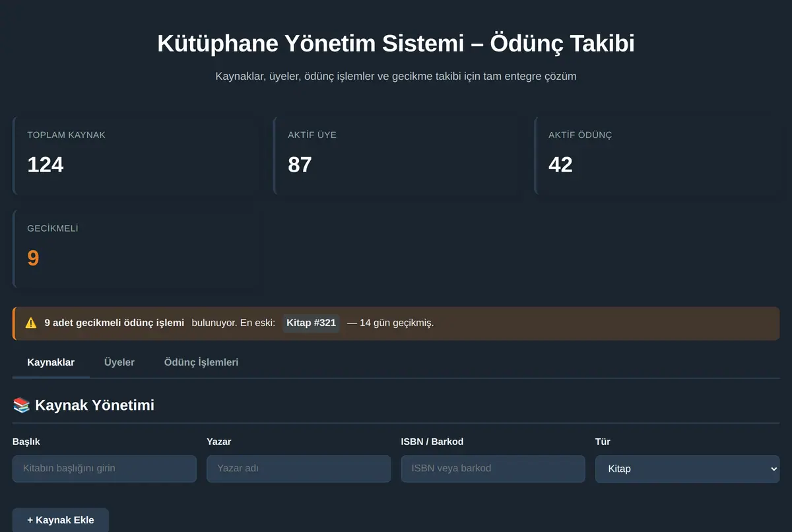Click the 'AKTİF ÜYE' label
Screen dimensions: 792x532
tap(312, 135)
